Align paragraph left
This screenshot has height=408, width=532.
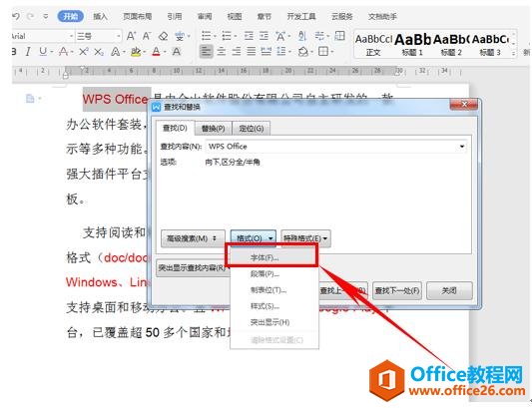[206, 52]
